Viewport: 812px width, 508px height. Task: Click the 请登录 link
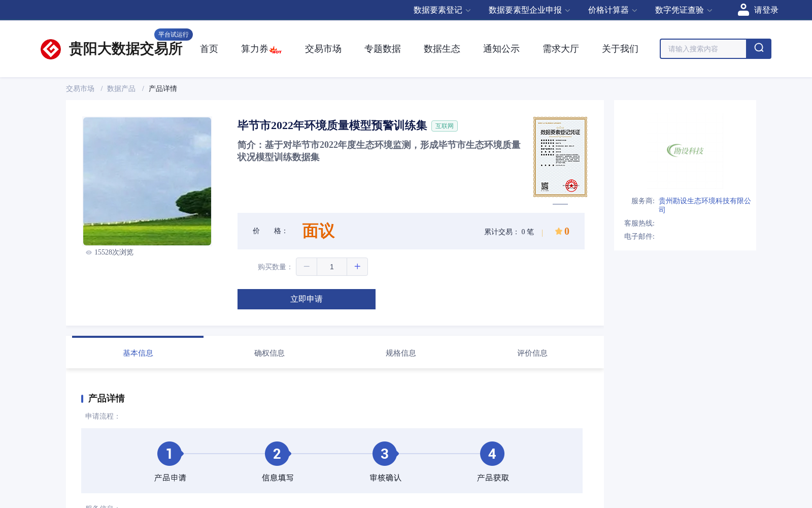pos(766,10)
